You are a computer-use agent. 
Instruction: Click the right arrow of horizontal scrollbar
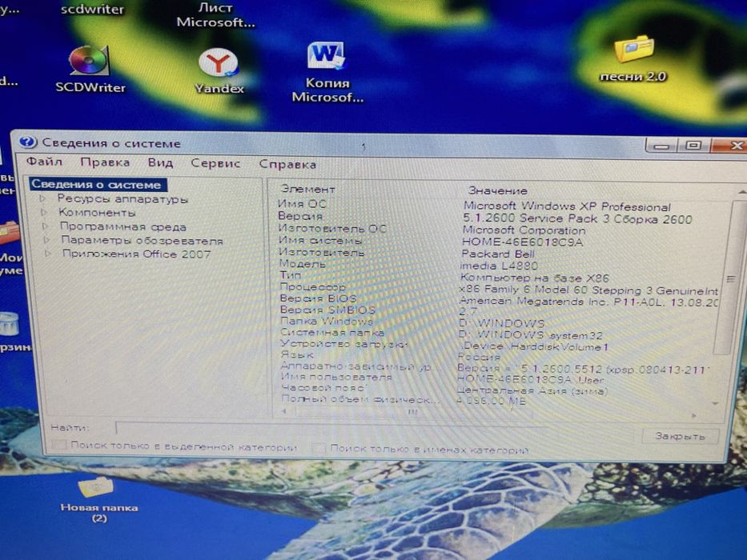693,416
